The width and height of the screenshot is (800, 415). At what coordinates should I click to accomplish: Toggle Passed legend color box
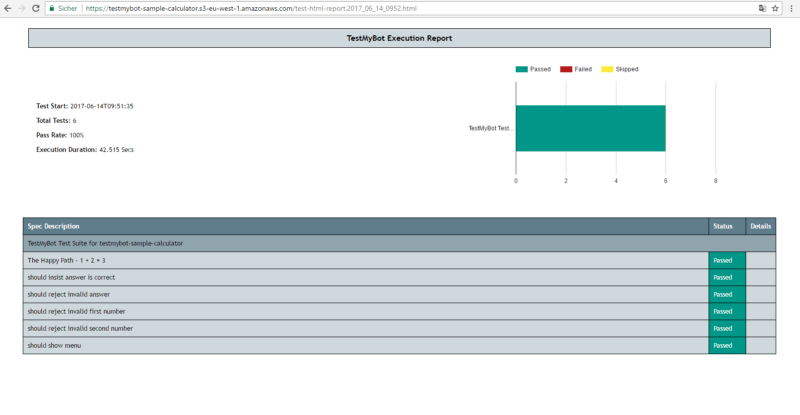click(521, 69)
